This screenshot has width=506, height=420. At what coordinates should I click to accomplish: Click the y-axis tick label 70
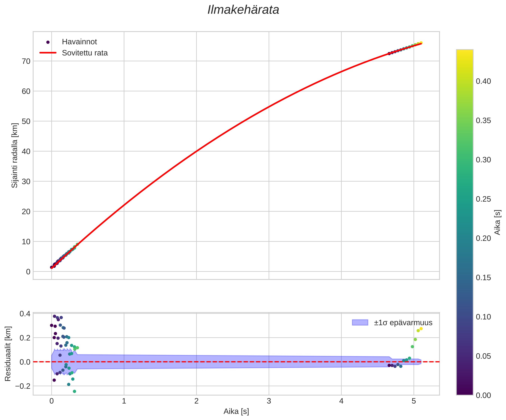26,61
